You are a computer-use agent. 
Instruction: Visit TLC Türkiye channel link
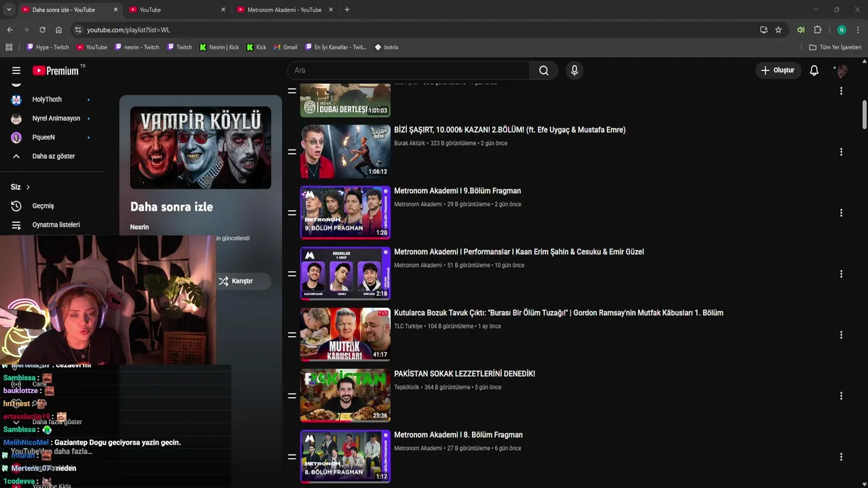pyautogui.click(x=408, y=326)
